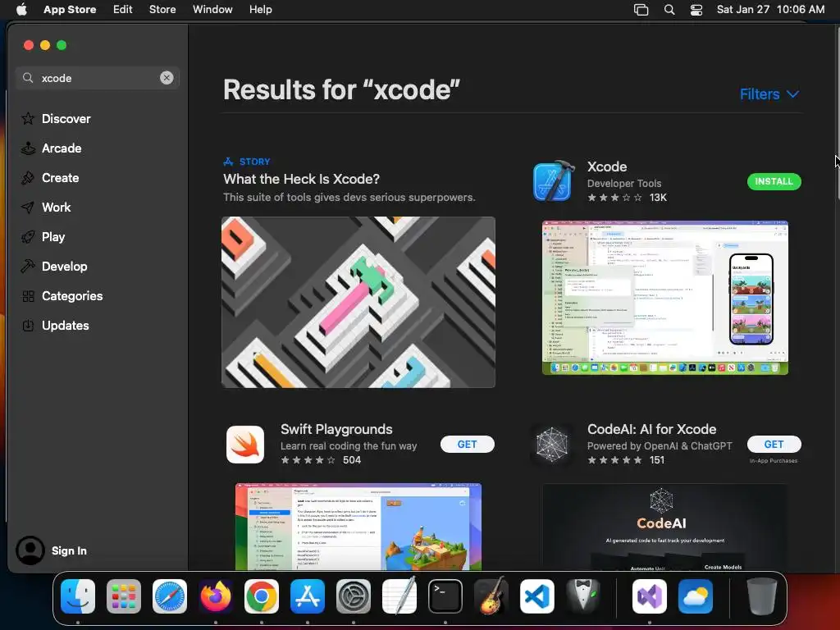Click the Stage Manager menu bar icon
The image size is (840, 630).
click(x=641, y=9)
